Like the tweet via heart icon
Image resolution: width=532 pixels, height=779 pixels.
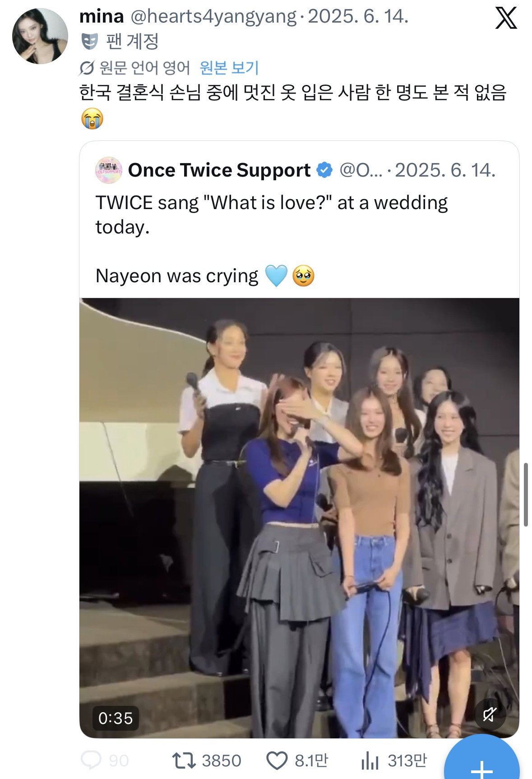tap(277, 760)
